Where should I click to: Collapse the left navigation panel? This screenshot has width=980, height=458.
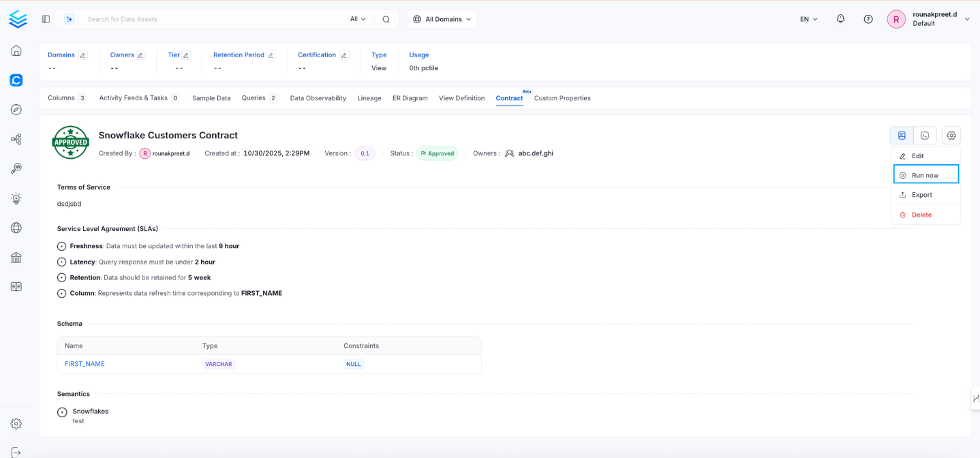pos(46,18)
